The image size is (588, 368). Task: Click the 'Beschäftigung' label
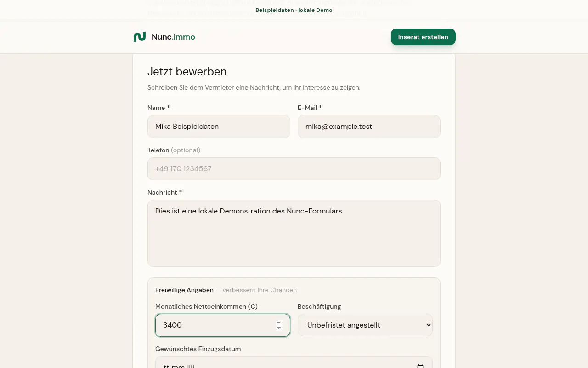coord(319,306)
